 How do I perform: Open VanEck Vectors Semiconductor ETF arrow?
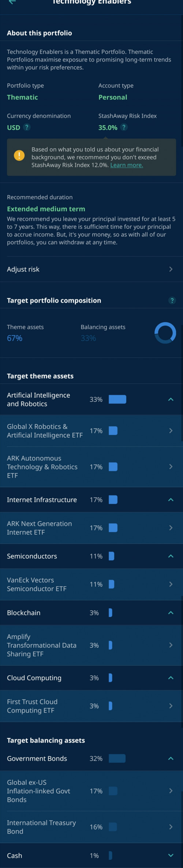click(x=171, y=584)
